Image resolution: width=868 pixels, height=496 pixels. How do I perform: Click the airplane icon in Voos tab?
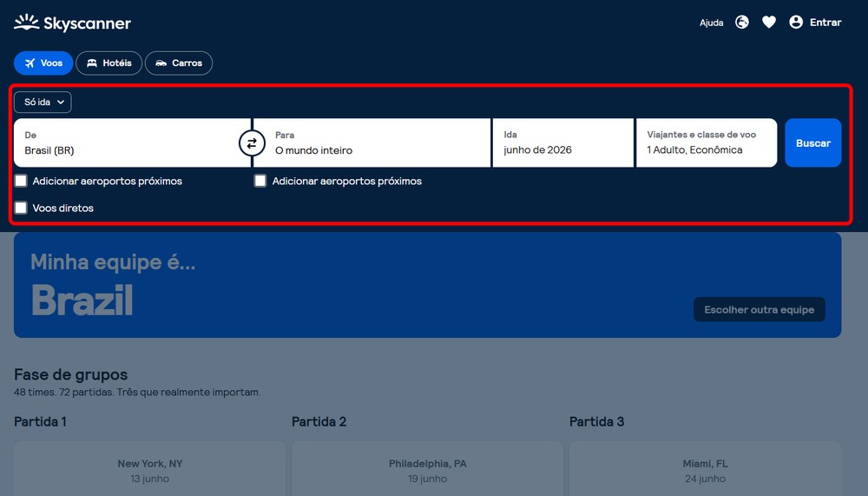tap(30, 63)
